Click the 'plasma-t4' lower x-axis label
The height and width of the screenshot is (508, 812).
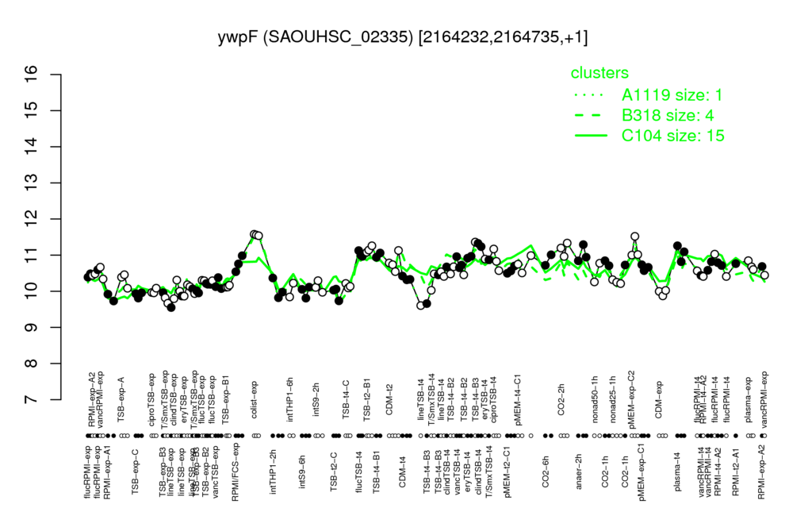(677, 471)
